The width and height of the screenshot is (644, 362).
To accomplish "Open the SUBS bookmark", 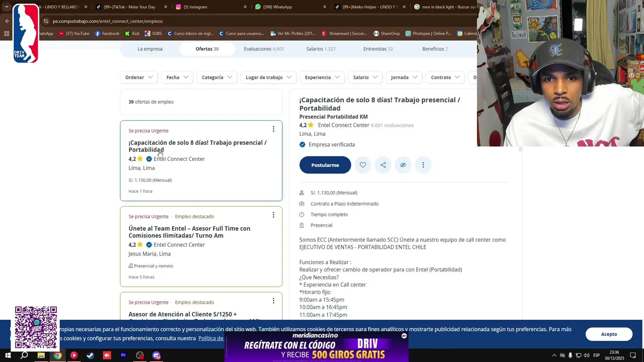I will 153,34.
